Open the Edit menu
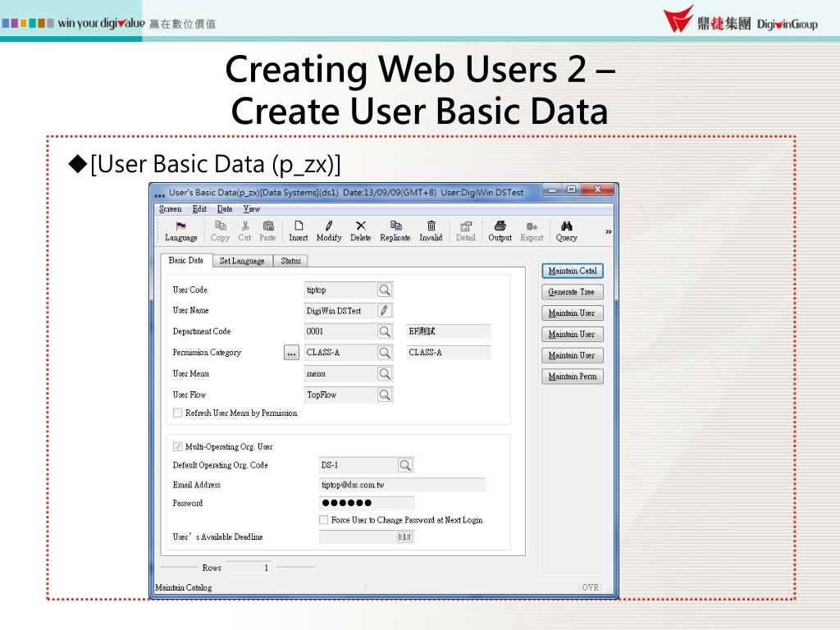 click(200, 209)
